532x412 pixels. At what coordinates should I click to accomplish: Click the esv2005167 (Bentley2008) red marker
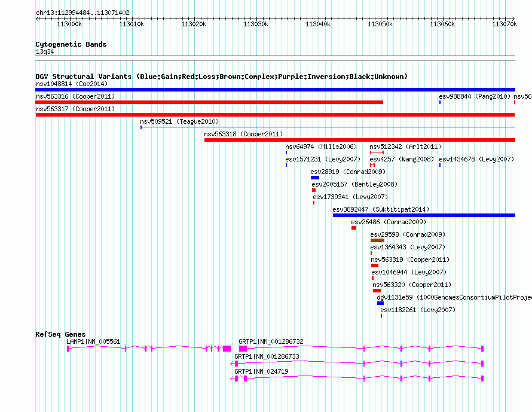(x=314, y=190)
